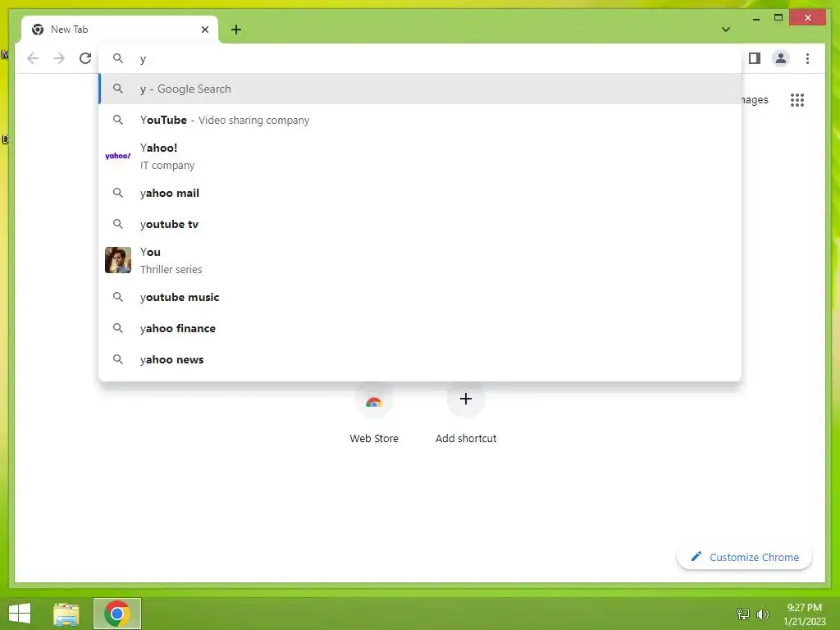The width and height of the screenshot is (840, 630).
Task: Click the Add shortcut label text
Action: pyautogui.click(x=466, y=438)
